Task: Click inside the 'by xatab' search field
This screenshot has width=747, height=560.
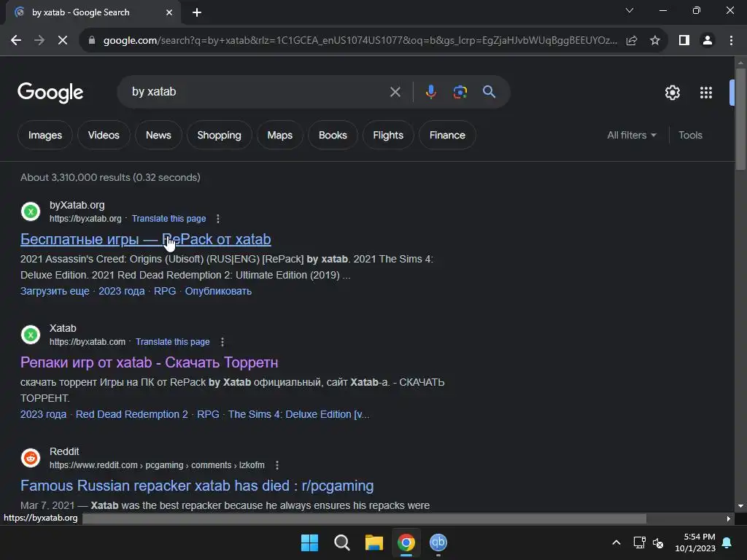Action: pos(258,92)
